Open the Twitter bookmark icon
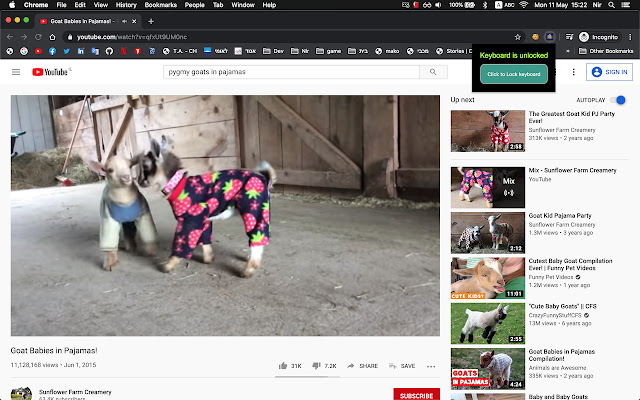This screenshot has height=400, width=640. click(67, 51)
